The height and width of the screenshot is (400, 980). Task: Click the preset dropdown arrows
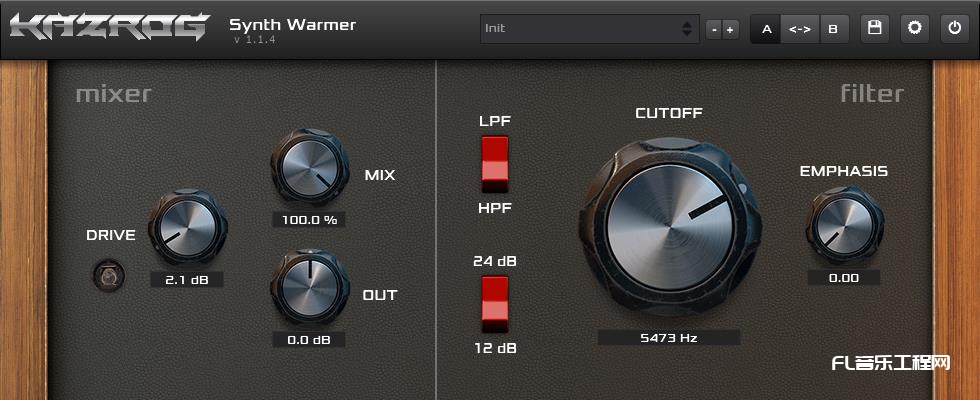point(687,29)
